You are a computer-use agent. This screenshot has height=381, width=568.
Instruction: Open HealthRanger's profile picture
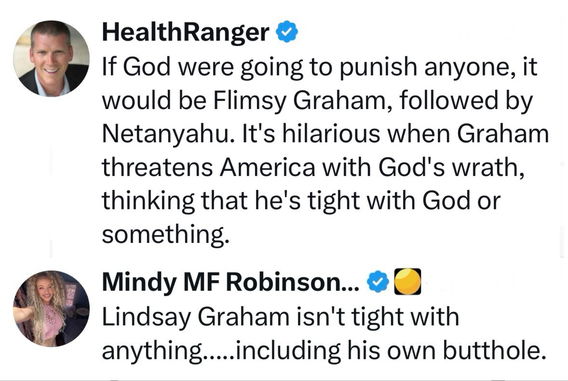coord(51,59)
